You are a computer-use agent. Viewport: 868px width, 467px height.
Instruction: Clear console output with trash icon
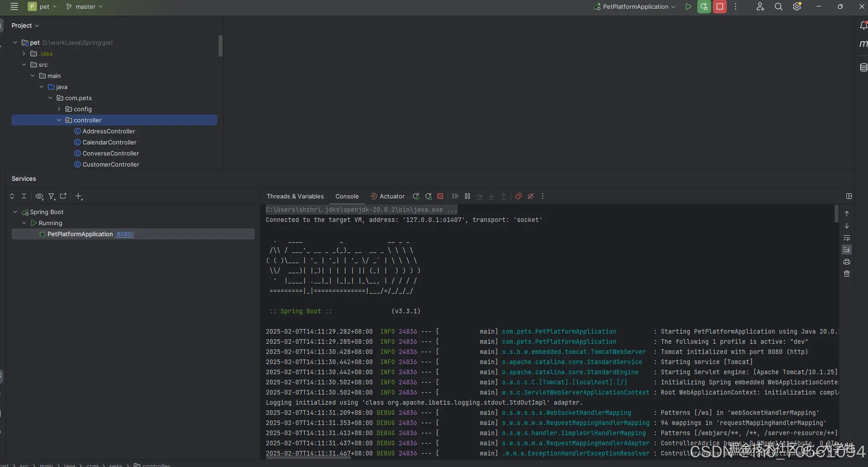tap(847, 274)
